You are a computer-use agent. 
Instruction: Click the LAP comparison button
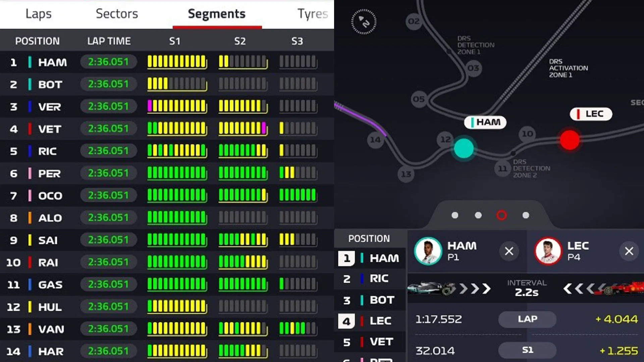click(527, 319)
